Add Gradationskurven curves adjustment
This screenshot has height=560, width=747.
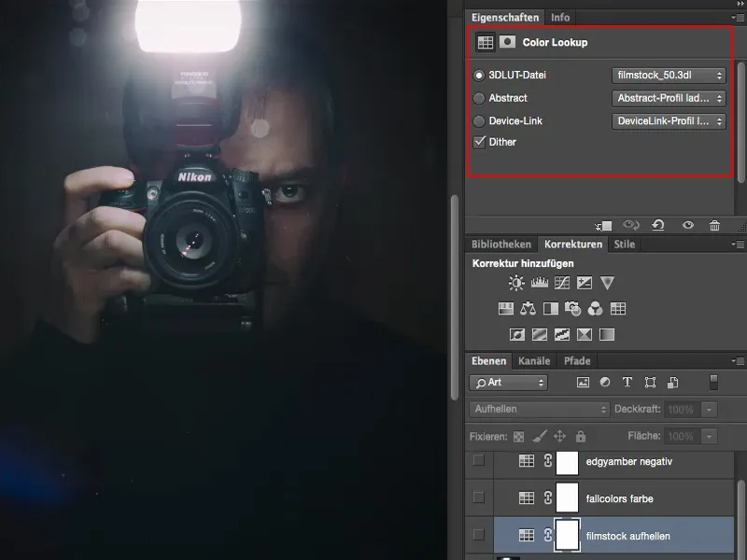click(562, 283)
